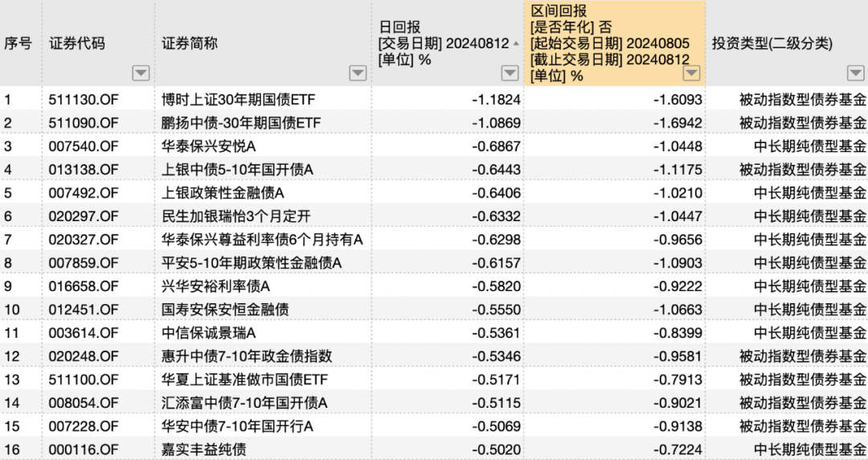Click fund name 博时上证30年期国债ETF
The width and height of the screenshot is (868, 460).
coord(239,100)
